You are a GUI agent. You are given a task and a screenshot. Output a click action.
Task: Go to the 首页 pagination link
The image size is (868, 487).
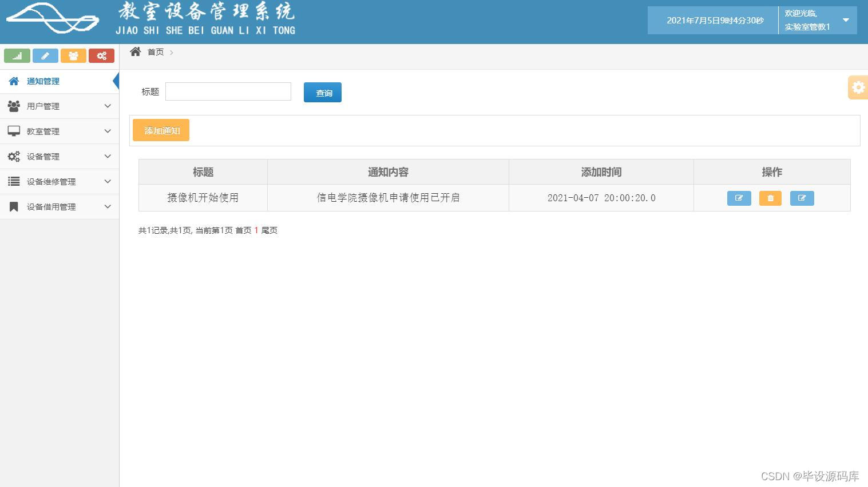point(243,230)
